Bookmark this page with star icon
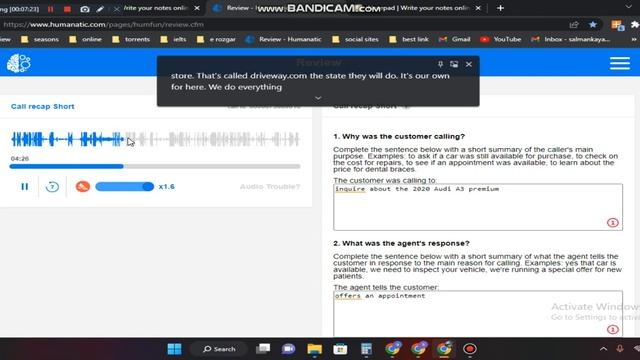The image size is (640, 360). click(x=593, y=24)
